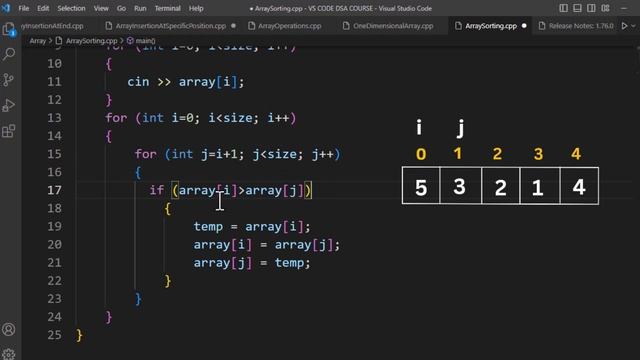640x360 pixels.
Task: Click the outer 'for (int i=0; i<size; i++)' line
Action: pyautogui.click(x=200, y=118)
